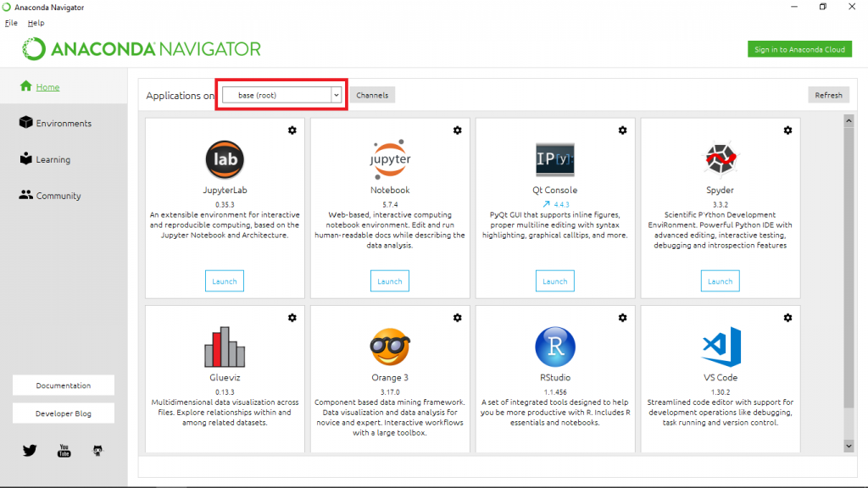
Task: Open the File menu
Action: (x=11, y=23)
